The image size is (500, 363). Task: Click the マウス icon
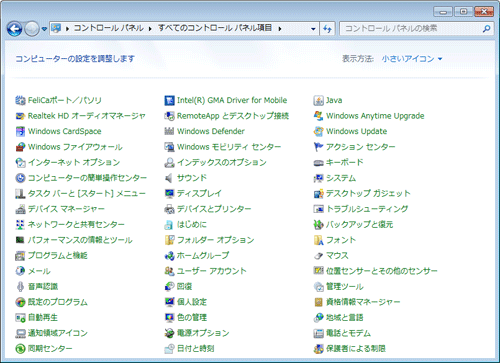tap(319, 256)
